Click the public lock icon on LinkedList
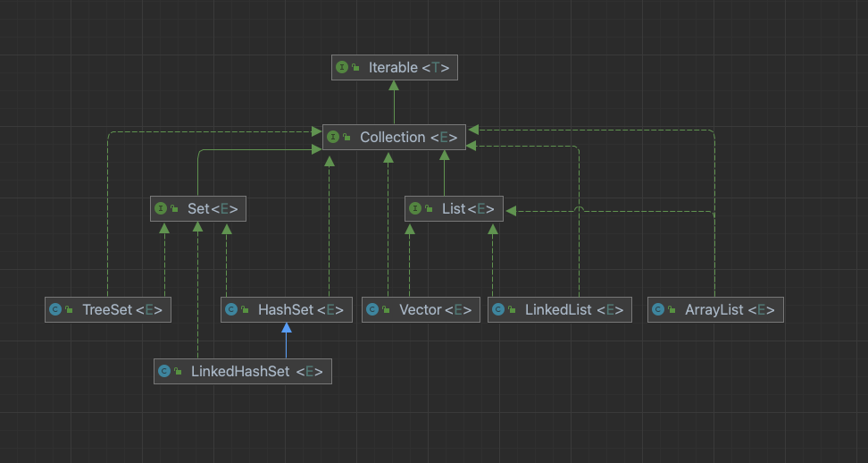The height and width of the screenshot is (463, 868). point(512,309)
